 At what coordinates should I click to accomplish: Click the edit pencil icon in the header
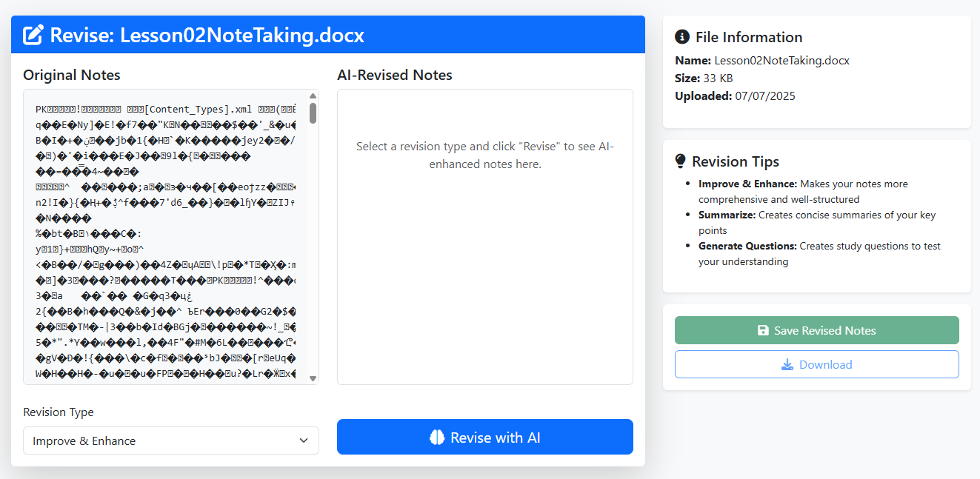(33, 35)
